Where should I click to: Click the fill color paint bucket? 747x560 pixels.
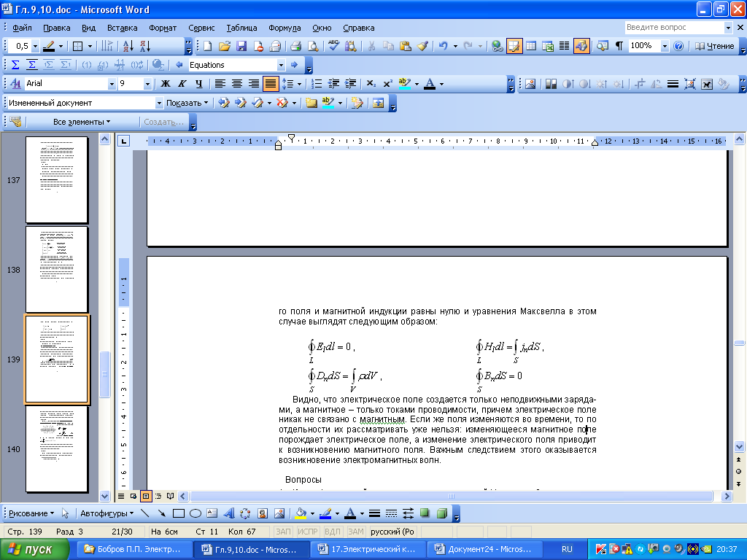click(301, 513)
